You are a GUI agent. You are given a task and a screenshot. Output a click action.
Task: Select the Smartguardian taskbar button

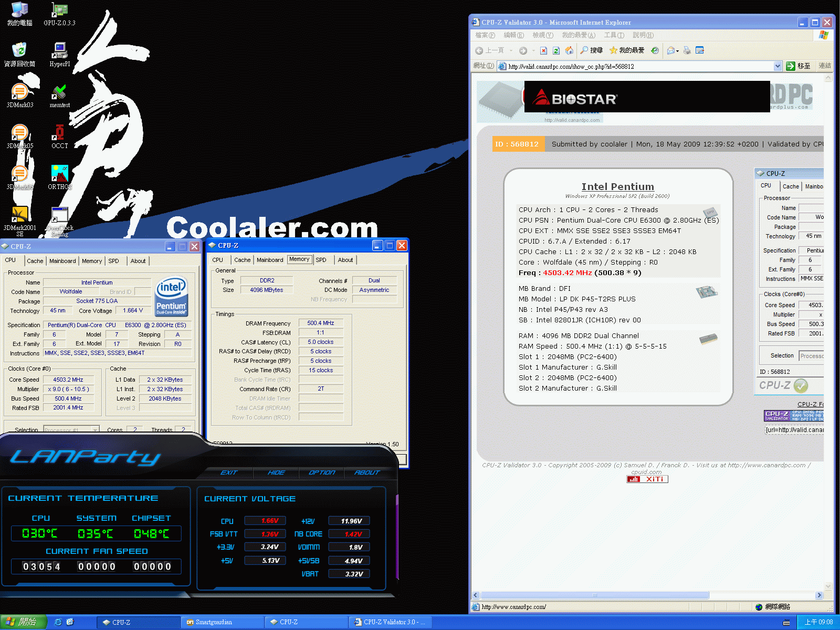point(223,622)
